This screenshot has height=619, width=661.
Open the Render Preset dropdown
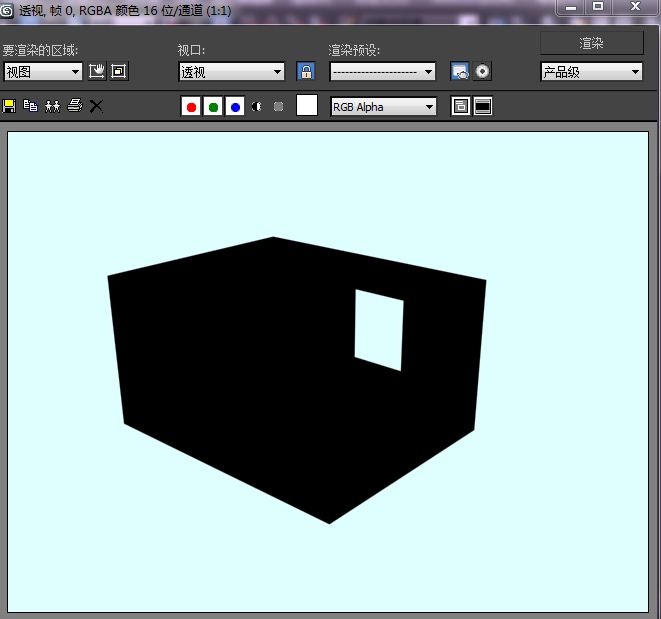pyautogui.click(x=382, y=72)
